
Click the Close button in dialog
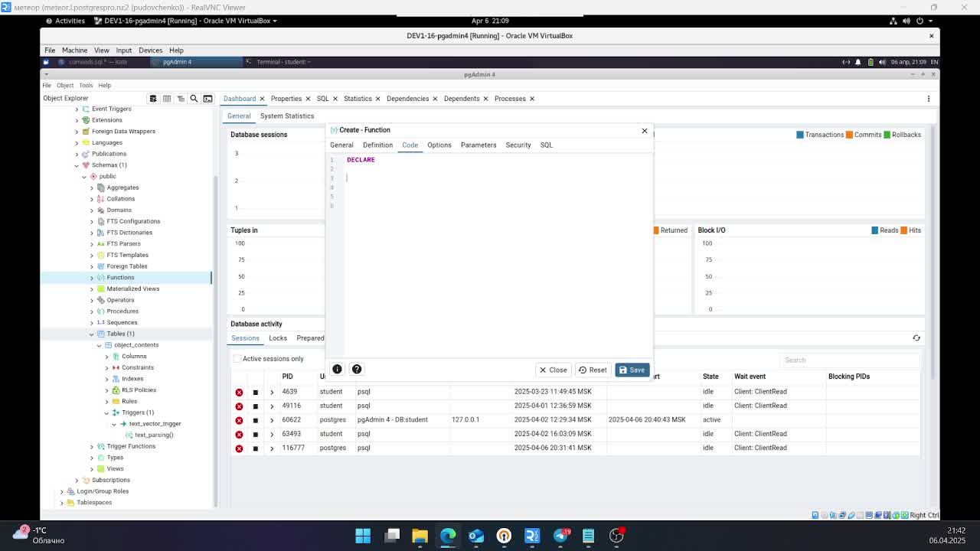[553, 370]
